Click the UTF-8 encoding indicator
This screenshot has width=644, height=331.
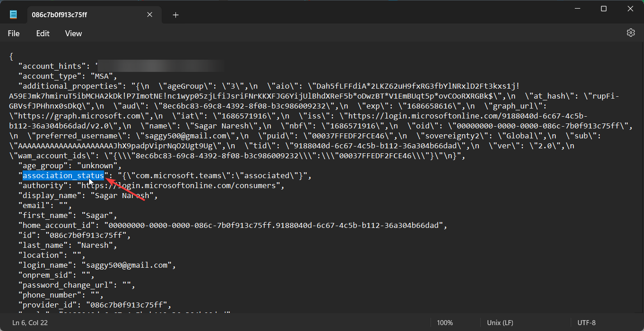pyautogui.click(x=587, y=323)
